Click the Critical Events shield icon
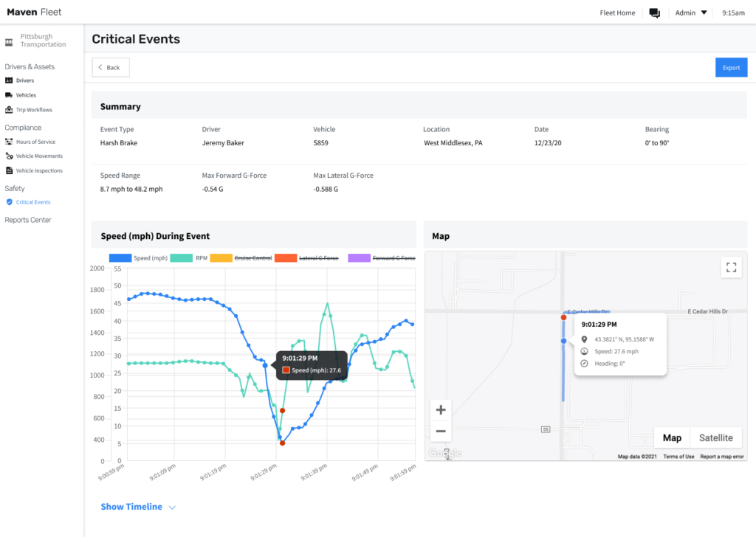756x537 pixels. pyautogui.click(x=9, y=202)
